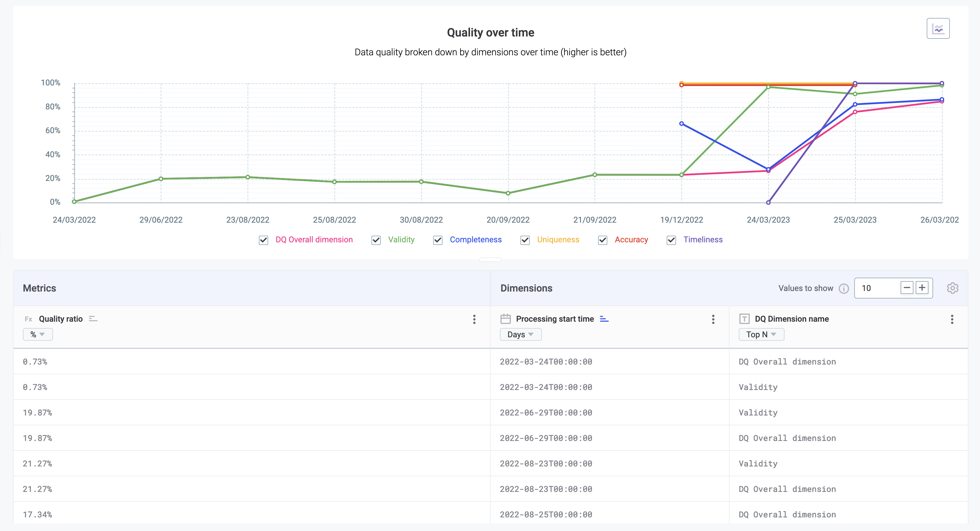Click the line chart view icon top right
Screen dimensions: 980x531
938,28
